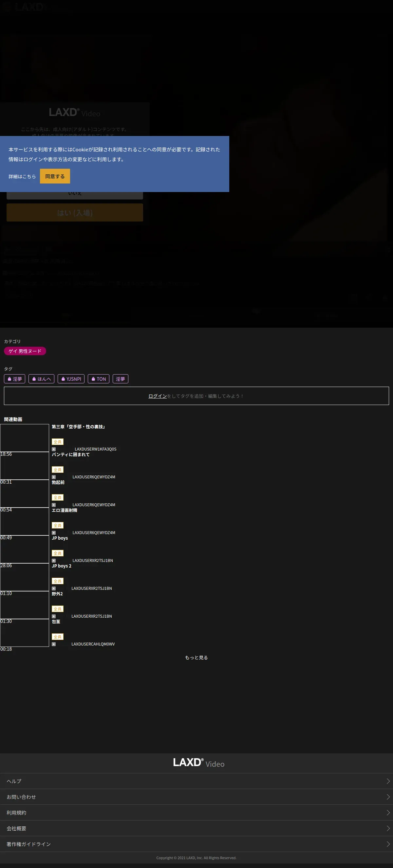Open the thumbnail with duration 00:31
Screen dimensions: 393x868
pos(25,466)
